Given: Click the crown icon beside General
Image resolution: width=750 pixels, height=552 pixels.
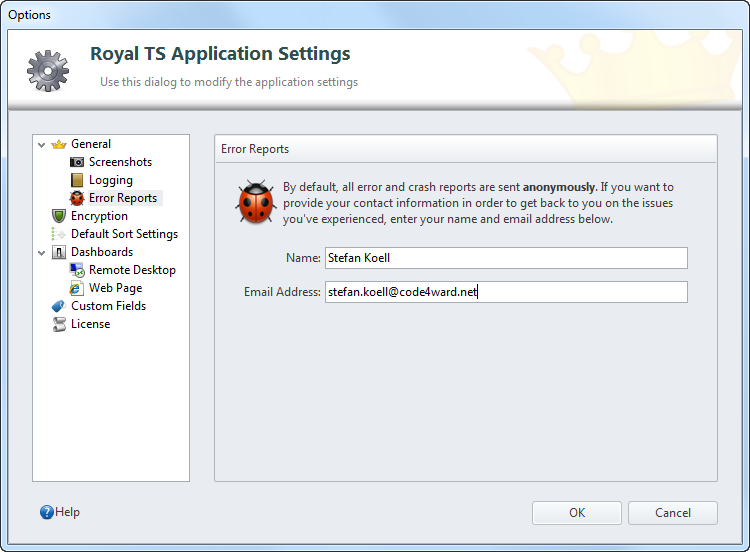Looking at the screenshot, I should click(58, 144).
